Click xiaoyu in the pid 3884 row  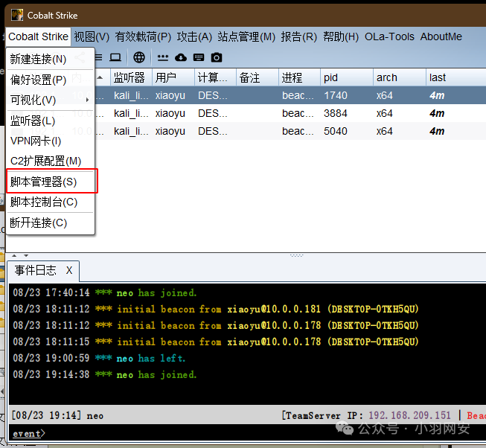[170, 113]
